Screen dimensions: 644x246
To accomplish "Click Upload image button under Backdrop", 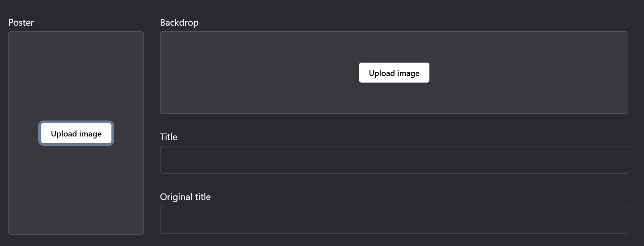I will coord(394,73).
